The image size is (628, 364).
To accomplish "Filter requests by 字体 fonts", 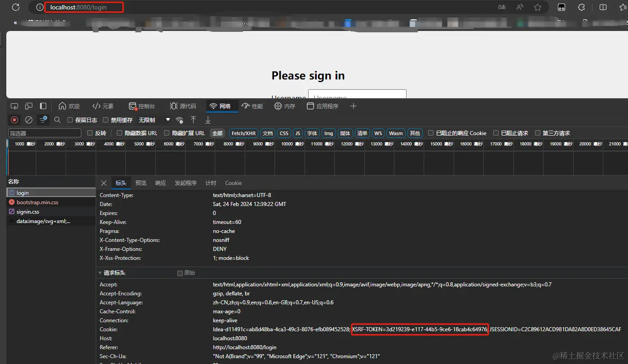I will pyautogui.click(x=312, y=133).
